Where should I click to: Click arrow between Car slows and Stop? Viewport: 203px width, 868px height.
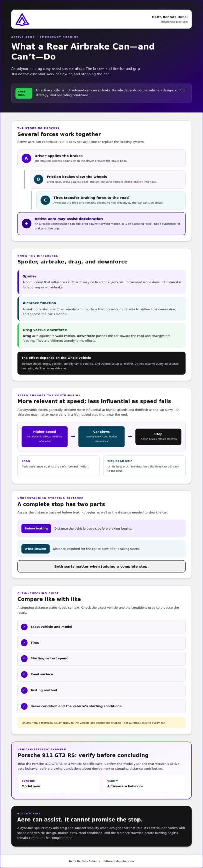130,436
